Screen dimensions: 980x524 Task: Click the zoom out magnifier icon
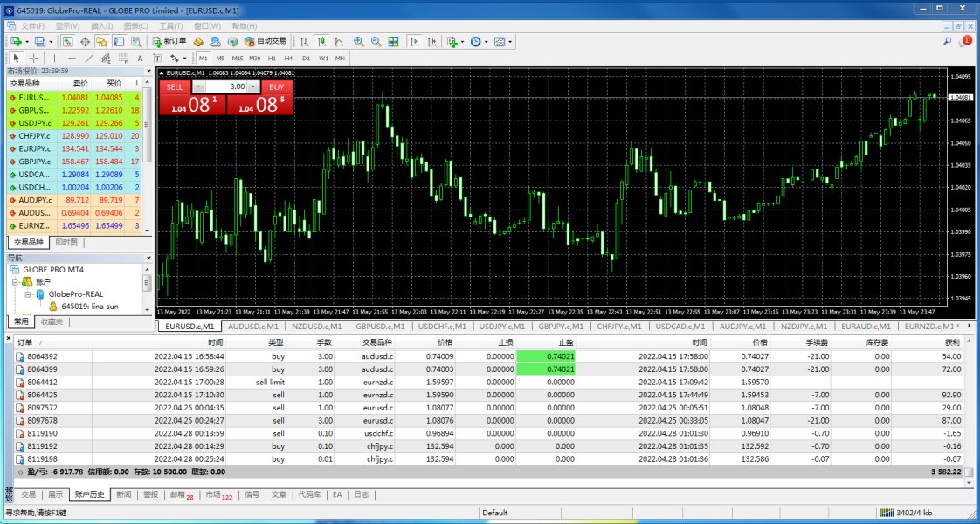coord(376,41)
